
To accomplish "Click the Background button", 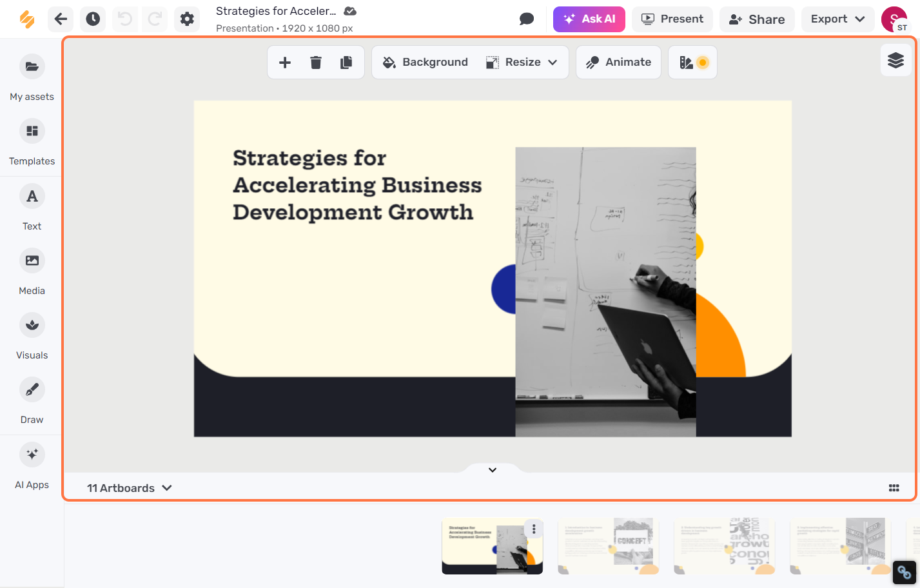I will (426, 63).
